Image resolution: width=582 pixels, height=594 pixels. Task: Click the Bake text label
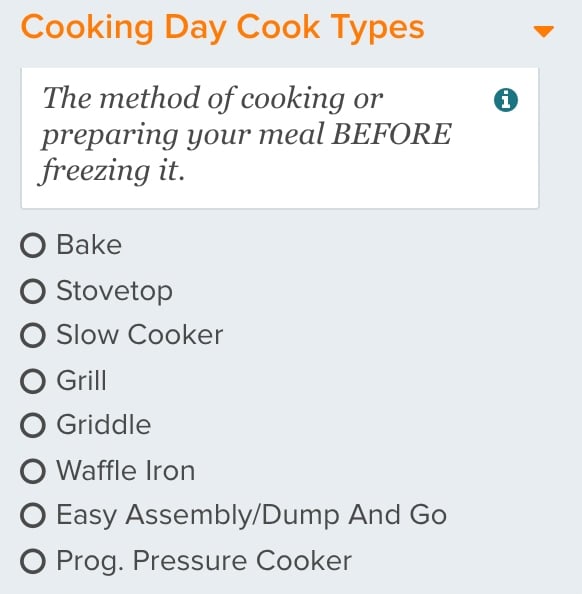click(x=89, y=245)
